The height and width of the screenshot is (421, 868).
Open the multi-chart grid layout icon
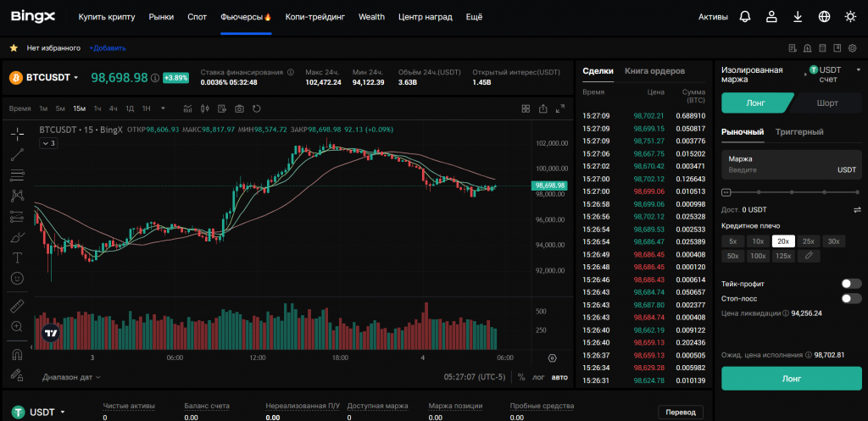(526, 108)
